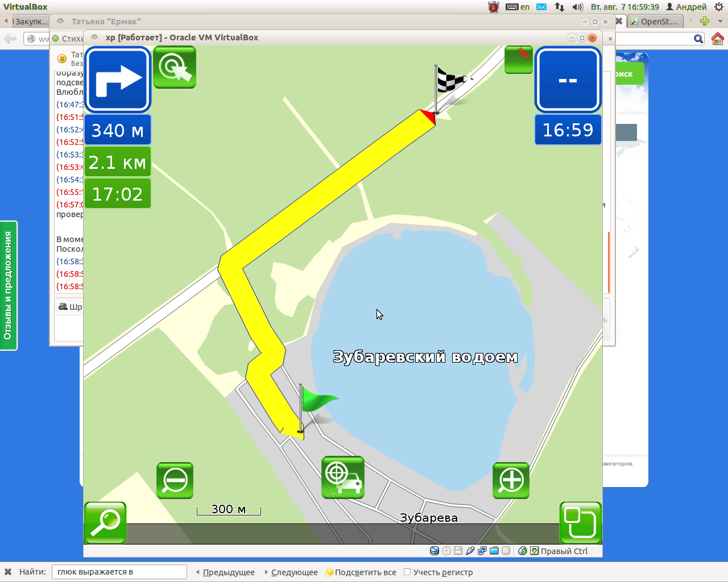The width and height of the screenshot is (728, 582).
Task: Open the search magnifier in the navigator
Action: click(105, 522)
